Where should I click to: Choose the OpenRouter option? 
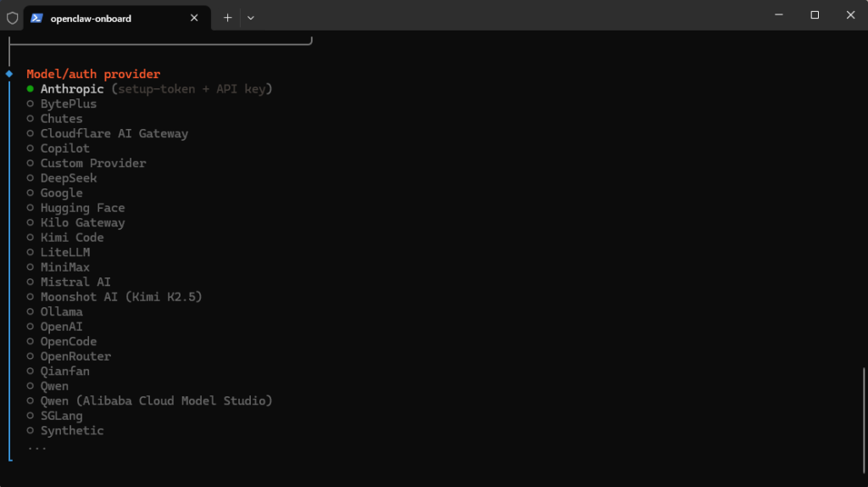pos(75,356)
